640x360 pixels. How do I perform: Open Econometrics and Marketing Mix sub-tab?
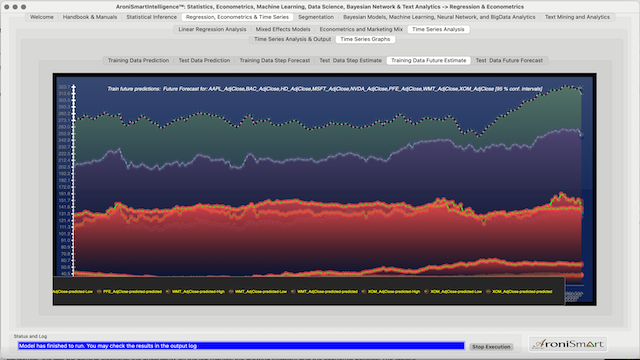click(361, 29)
